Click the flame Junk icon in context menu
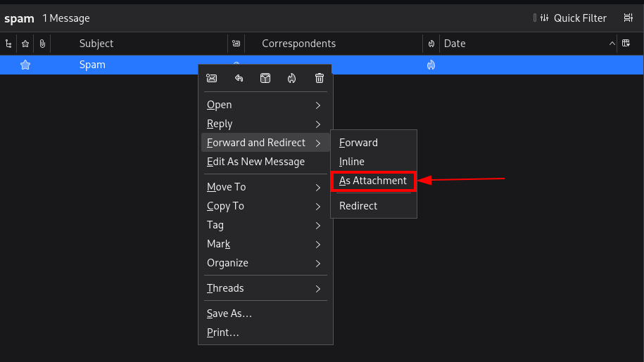Image resolution: width=644 pixels, height=362 pixels. (292, 78)
